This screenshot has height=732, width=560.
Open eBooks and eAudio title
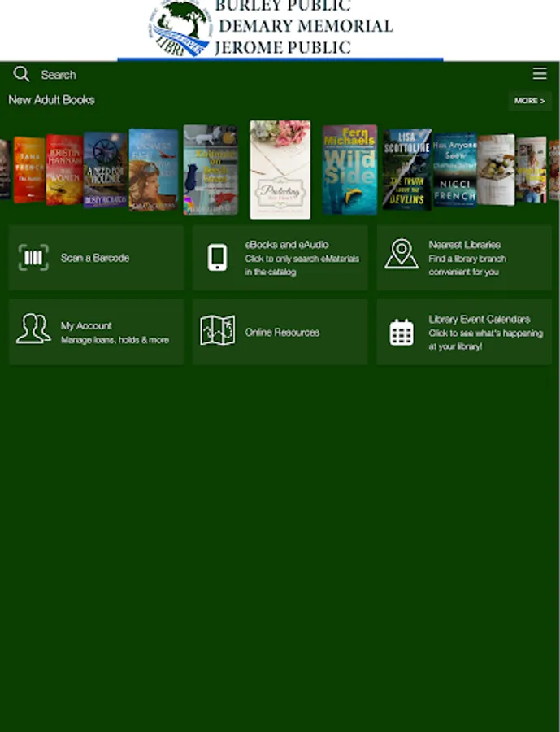pos(287,245)
